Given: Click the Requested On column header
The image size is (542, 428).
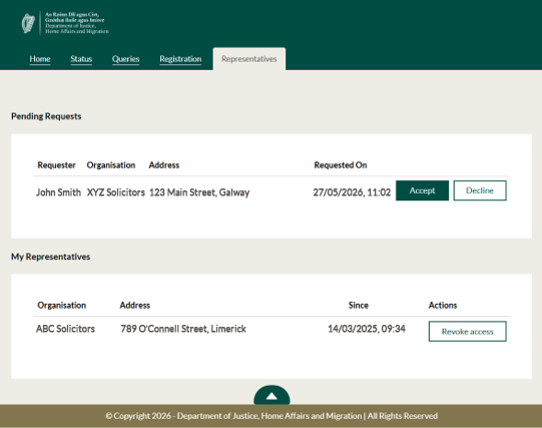Looking at the screenshot, I should click(x=340, y=165).
